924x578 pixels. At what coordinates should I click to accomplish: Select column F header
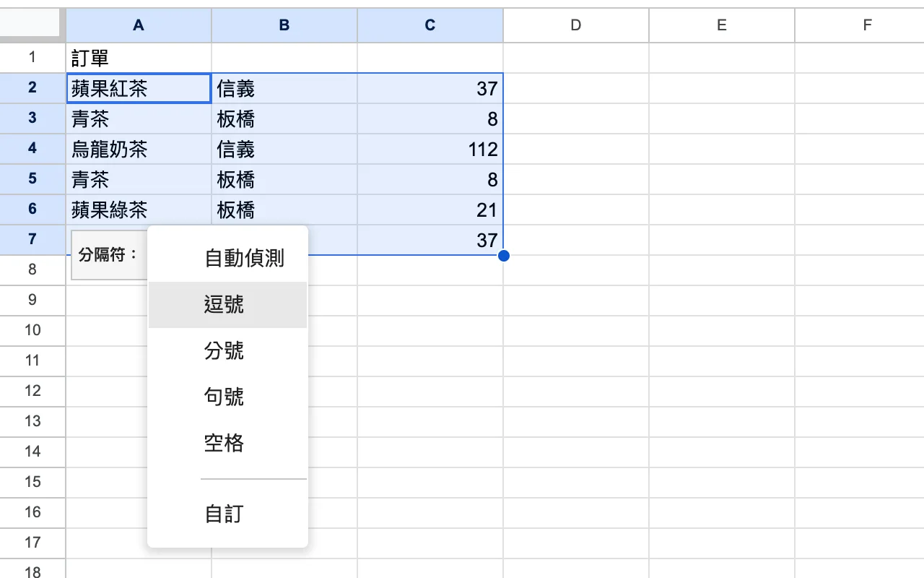click(860, 25)
